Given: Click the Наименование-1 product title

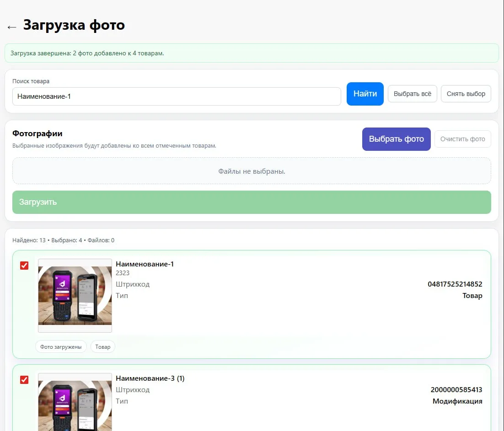Looking at the screenshot, I should coord(145,264).
